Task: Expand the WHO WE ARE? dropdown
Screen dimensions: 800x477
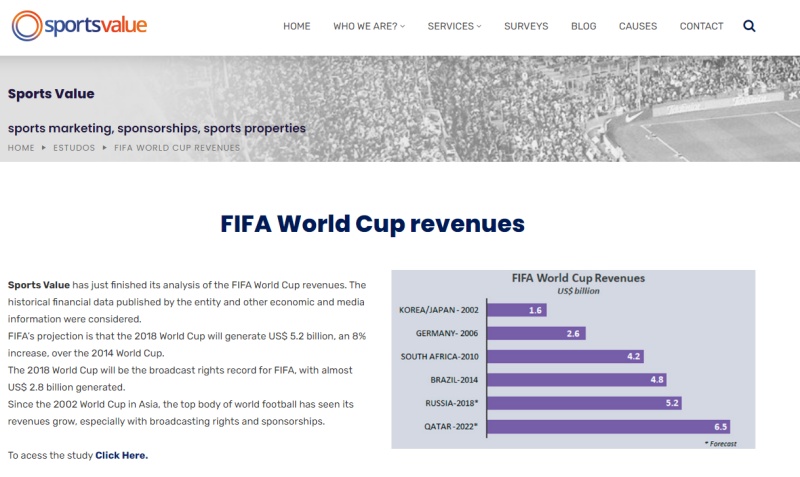Action: pos(369,26)
